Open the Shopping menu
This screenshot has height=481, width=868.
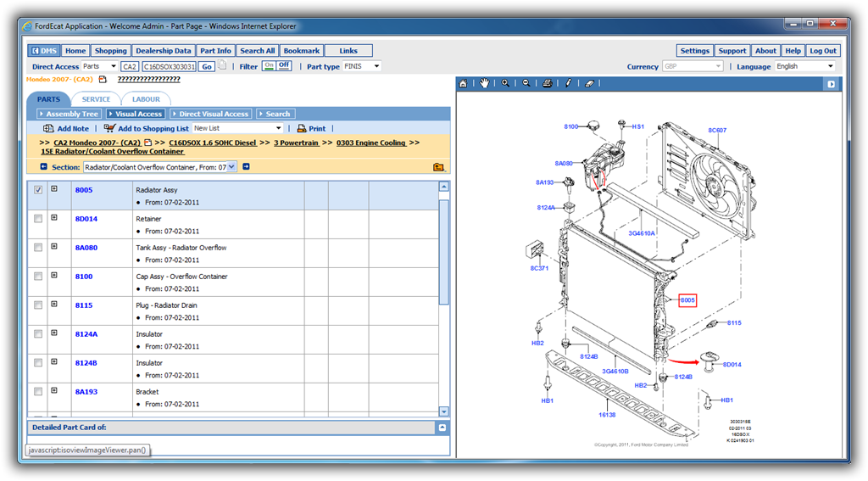tap(111, 50)
